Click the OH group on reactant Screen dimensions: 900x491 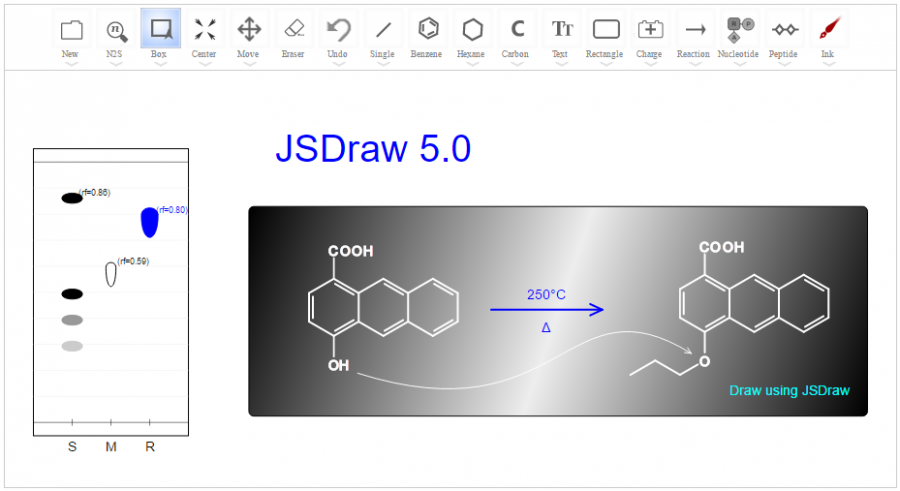[339, 365]
